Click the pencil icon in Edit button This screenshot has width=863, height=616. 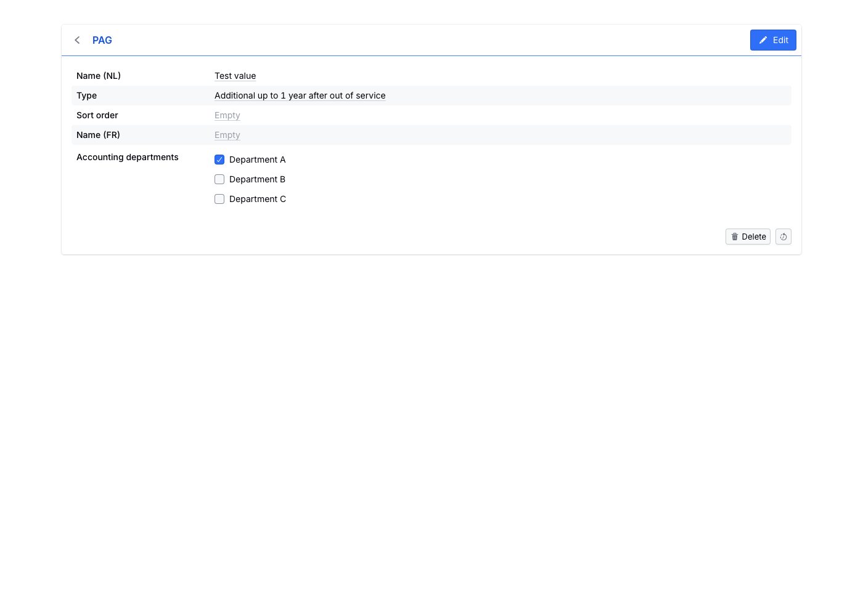coord(763,40)
